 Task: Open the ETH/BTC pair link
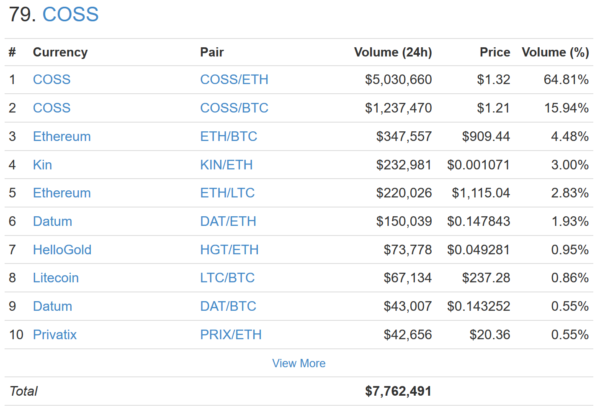pos(229,137)
